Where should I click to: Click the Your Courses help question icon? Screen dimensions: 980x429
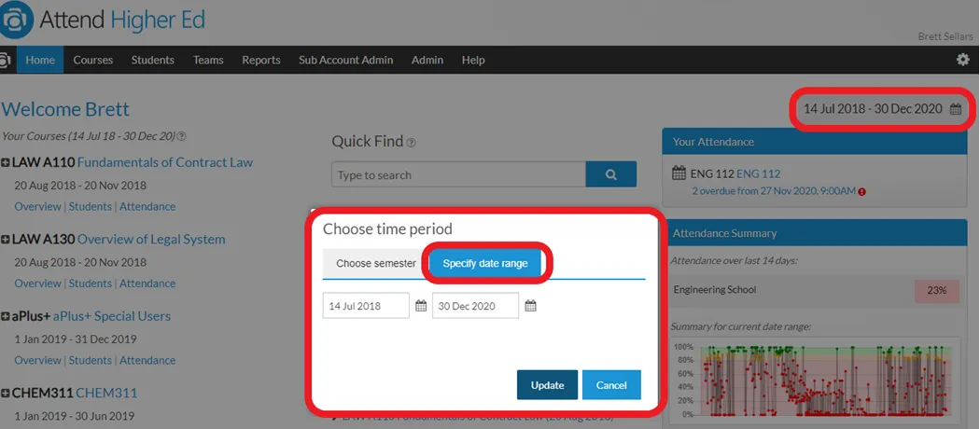click(x=182, y=136)
